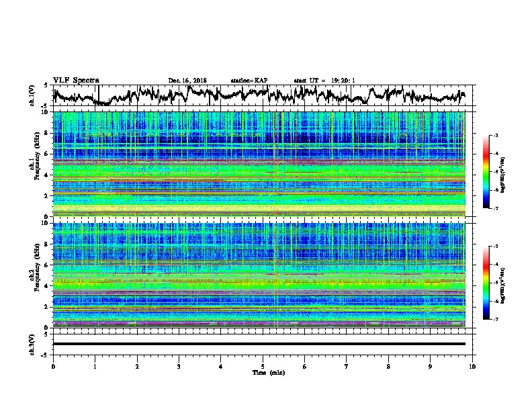Image resolution: width=532 pixels, height=411 pixels.
Task: Click the 'ch.3(V)' axis label
Action: point(32,345)
